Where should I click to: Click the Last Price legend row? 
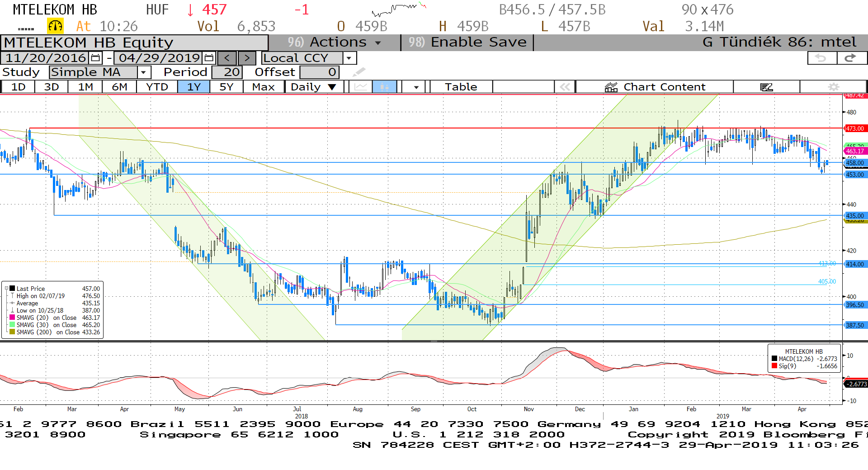click(x=55, y=289)
